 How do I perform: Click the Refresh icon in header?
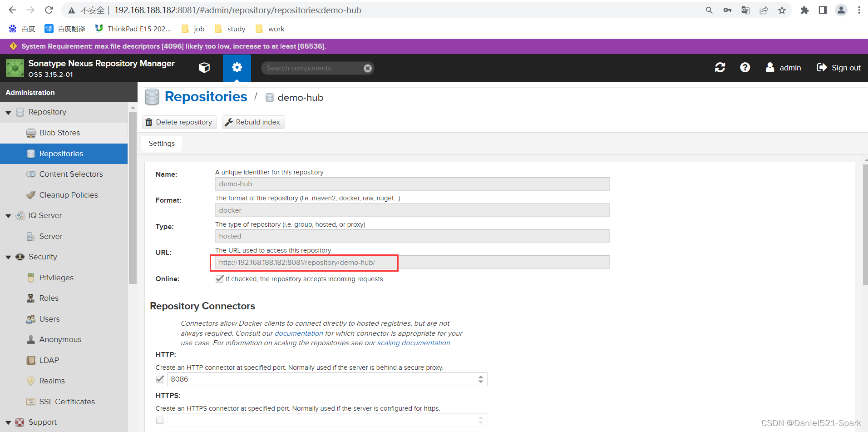click(x=720, y=68)
